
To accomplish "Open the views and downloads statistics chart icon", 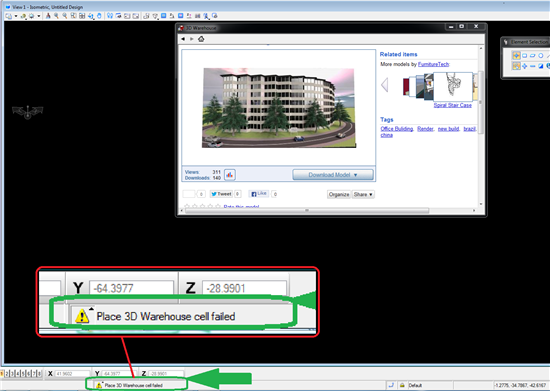I will 230,175.
